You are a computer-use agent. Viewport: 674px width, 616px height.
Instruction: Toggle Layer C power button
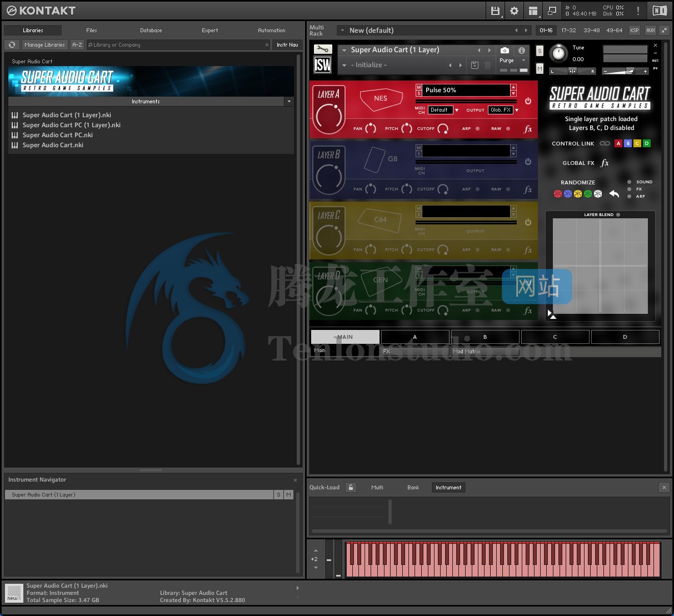pos(528,222)
